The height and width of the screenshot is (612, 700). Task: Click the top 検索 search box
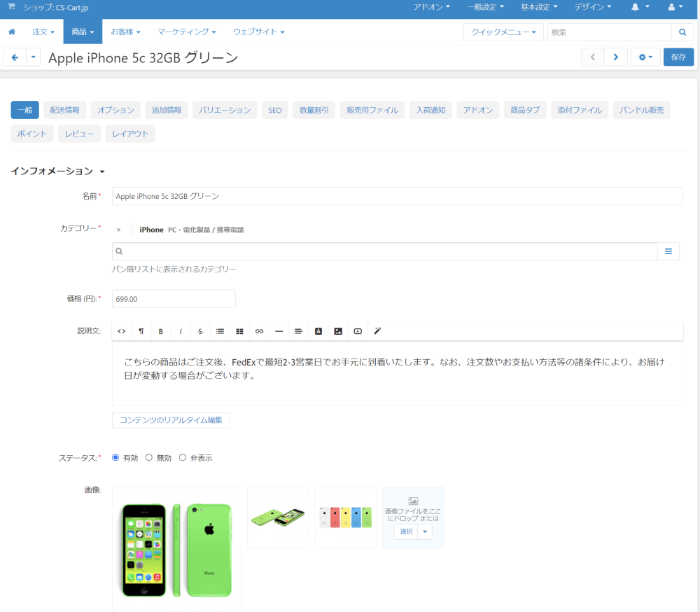[x=610, y=32]
